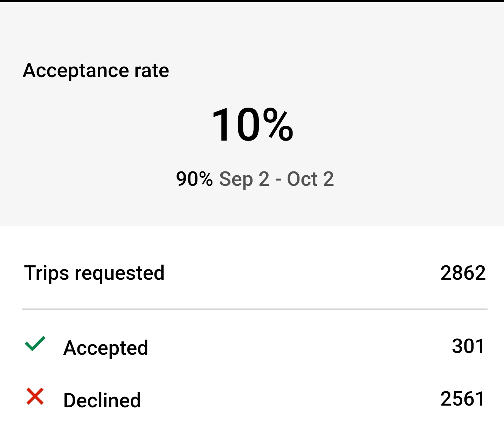The height and width of the screenshot is (421, 504).
Task: Tap the green checkmark icon beside Accepted
Action: [35, 344]
